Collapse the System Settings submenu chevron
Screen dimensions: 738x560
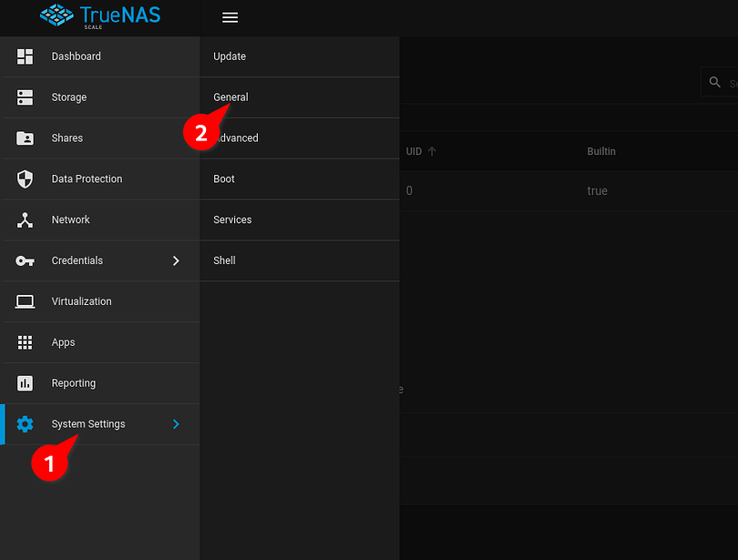point(176,423)
